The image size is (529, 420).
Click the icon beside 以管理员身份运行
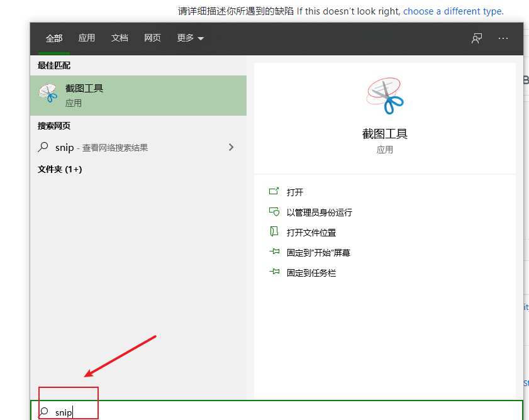[274, 212]
